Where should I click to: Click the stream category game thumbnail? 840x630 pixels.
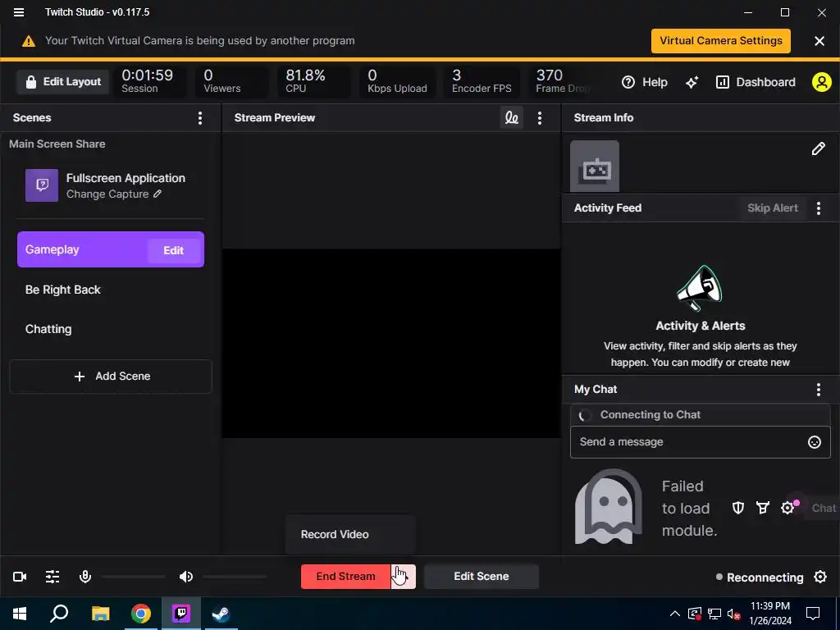point(595,166)
